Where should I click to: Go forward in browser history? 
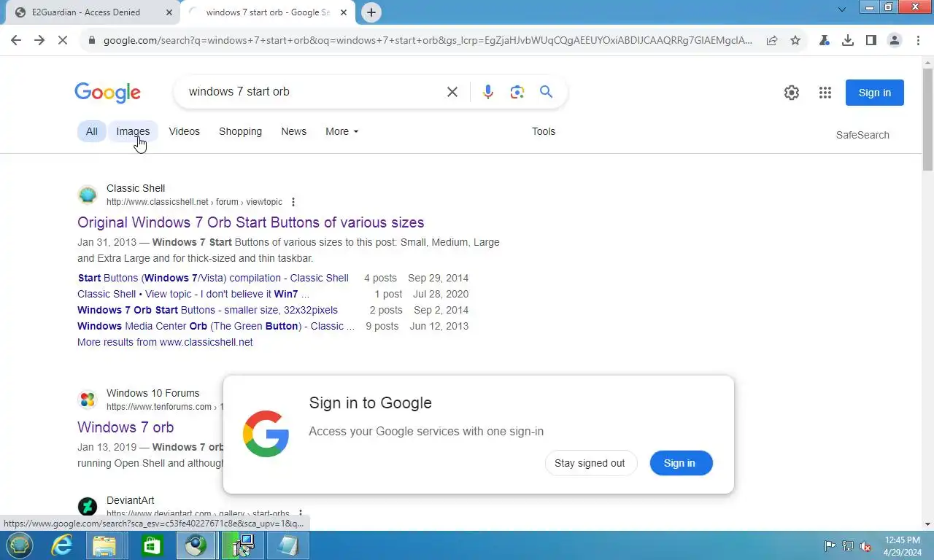[x=39, y=41]
